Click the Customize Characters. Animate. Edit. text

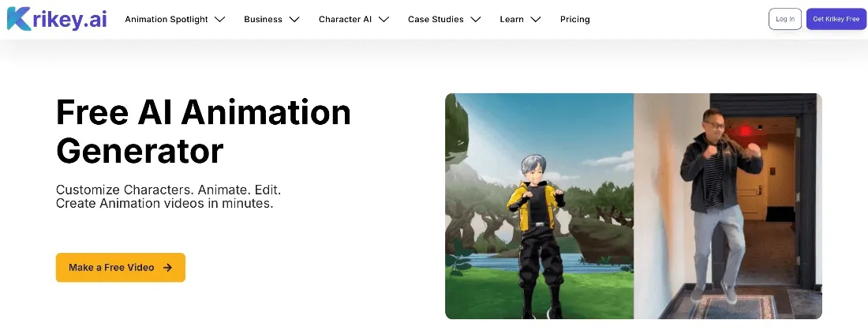click(168, 190)
